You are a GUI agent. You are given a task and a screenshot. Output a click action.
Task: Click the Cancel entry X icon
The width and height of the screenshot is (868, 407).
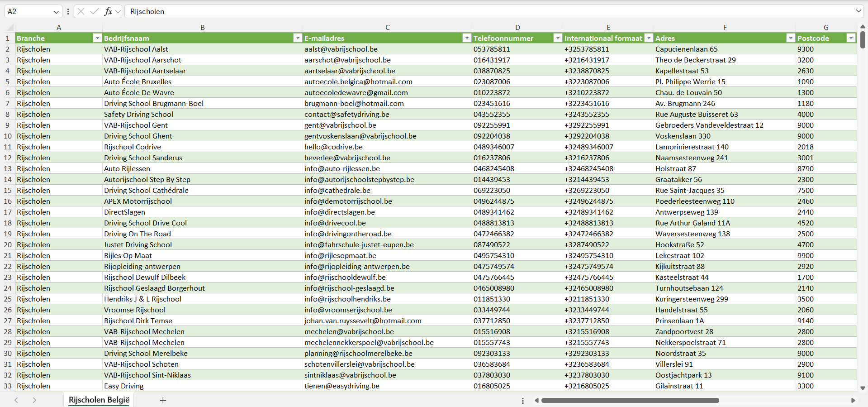point(81,11)
